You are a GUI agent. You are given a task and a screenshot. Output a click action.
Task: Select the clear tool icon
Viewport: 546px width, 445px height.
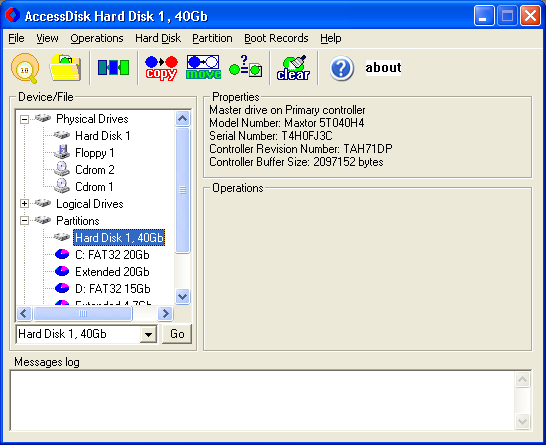click(x=293, y=68)
